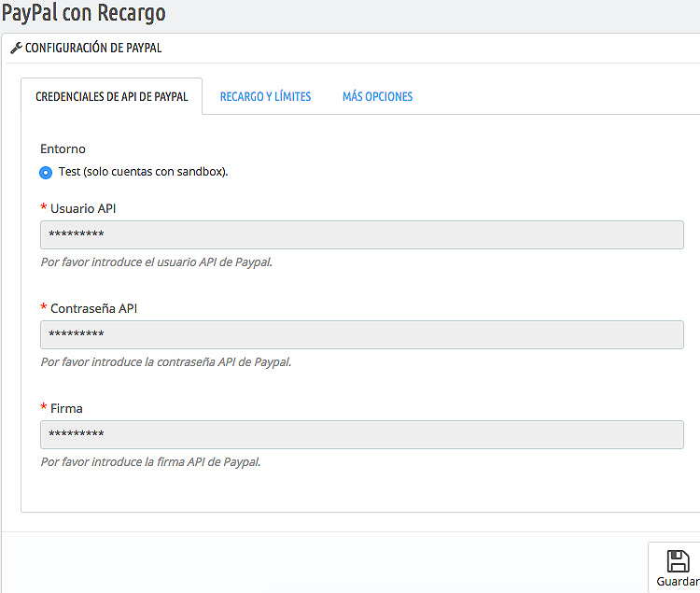The image size is (700, 593).
Task: Click the Guardar button label
Action: coord(678,582)
